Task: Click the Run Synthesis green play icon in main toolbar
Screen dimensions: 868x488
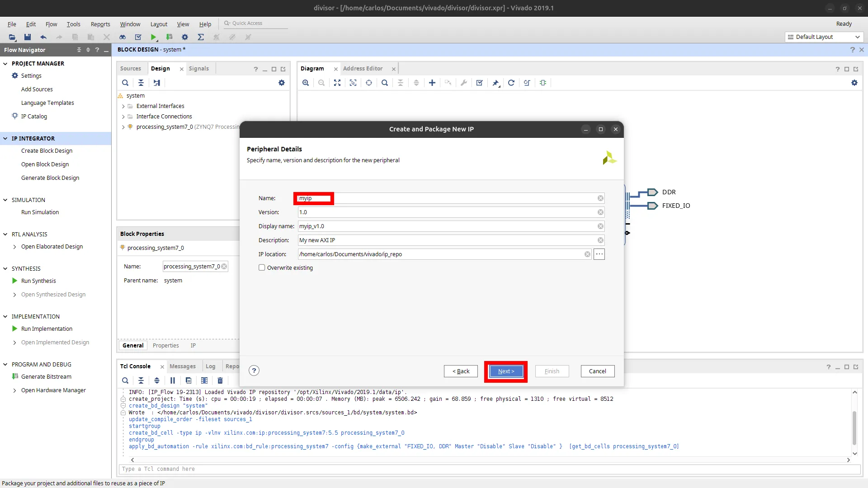Action: point(154,37)
